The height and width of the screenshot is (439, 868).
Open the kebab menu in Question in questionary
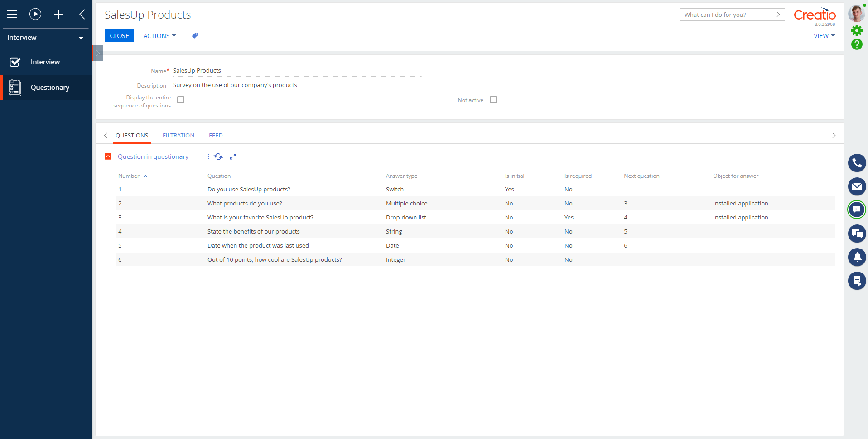pos(208,156)
